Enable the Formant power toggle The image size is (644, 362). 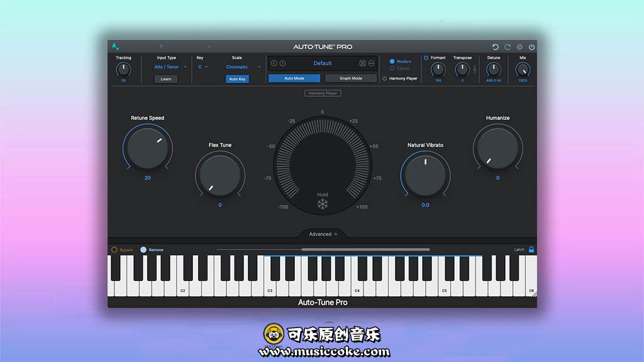pos(426,58)
